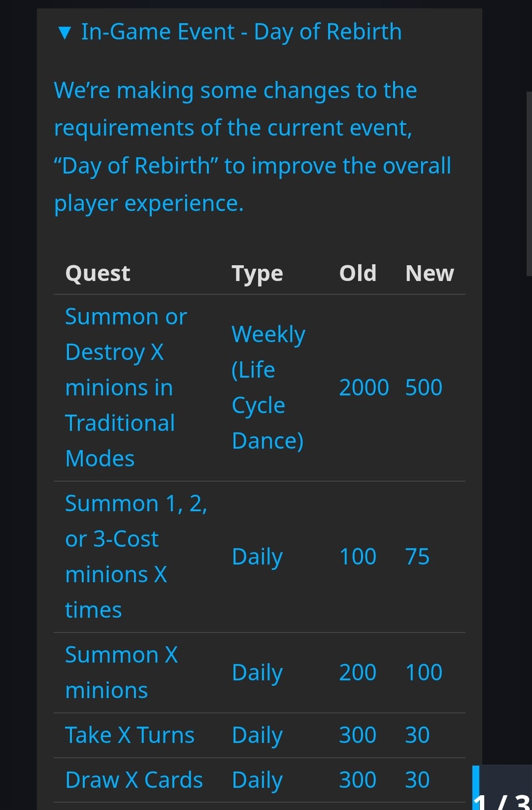Click the old value 2000

pyautogui.click(x=364, y=387)
